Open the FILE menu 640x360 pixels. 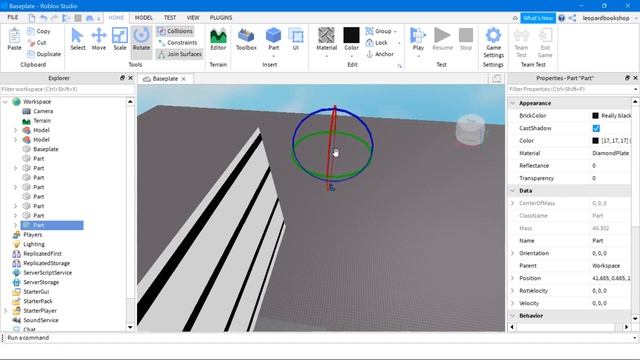point(13,18)
